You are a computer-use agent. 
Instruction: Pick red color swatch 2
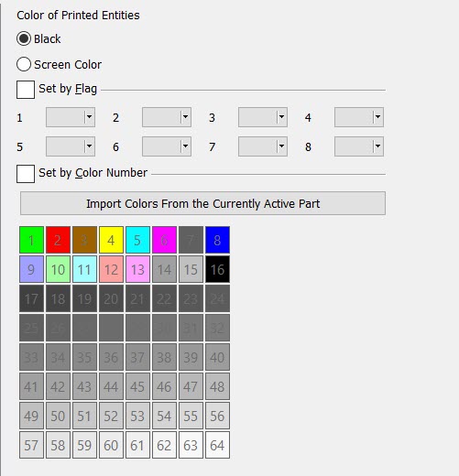58,240
